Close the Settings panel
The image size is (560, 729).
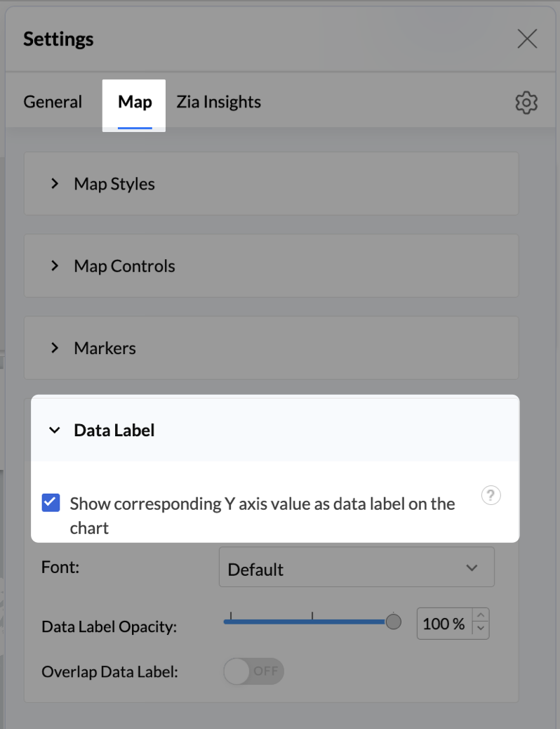coord(527,39)
